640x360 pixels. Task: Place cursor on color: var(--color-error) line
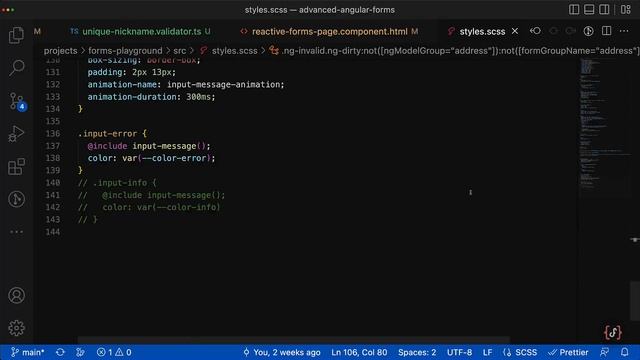(x=151, y=158)
